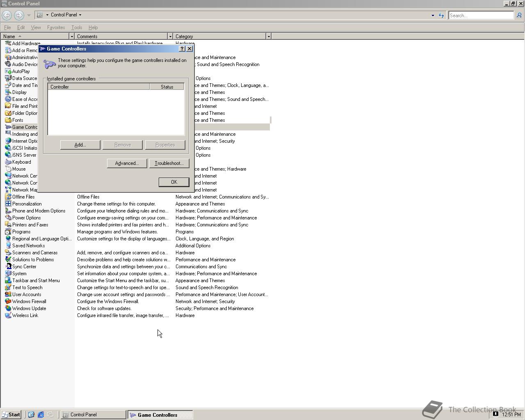Open the Mouse icon
The image size is (525, 420).
pyautogui.click(x=8, y=169)
